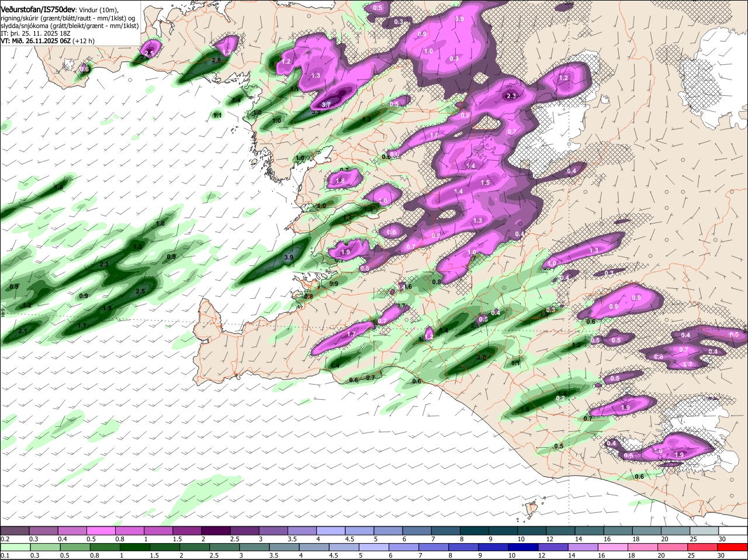Pick upper legend swatch between 4 and 4.5

(x=331, y=530)
